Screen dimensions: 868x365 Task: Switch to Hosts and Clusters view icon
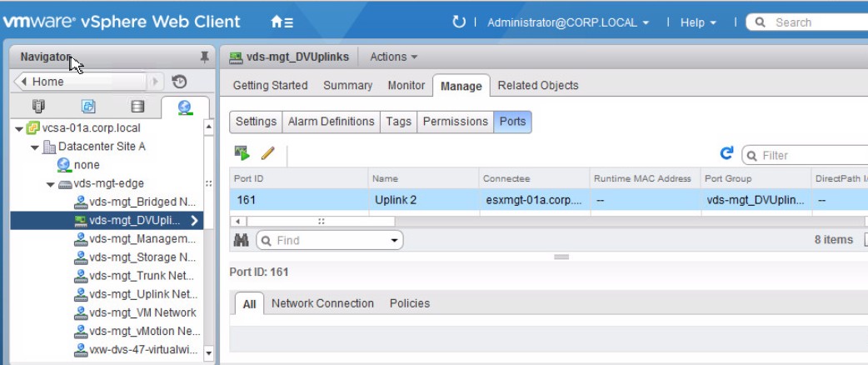coord(39,107)
